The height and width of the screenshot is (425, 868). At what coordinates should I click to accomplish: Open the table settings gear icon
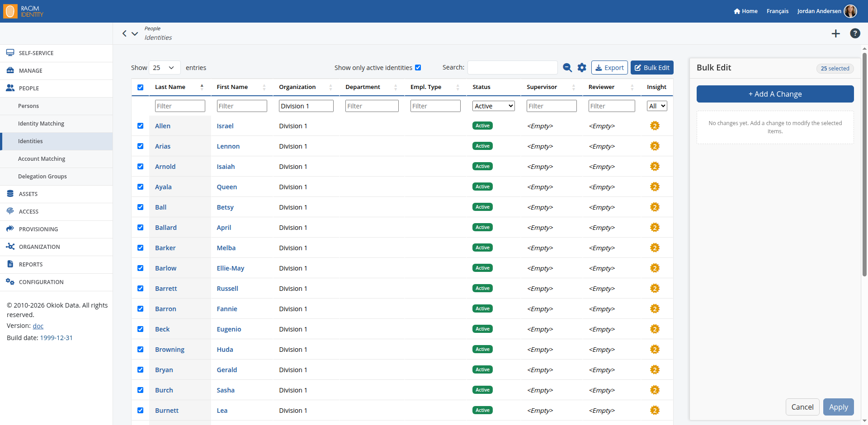click(x=582, y=68)
